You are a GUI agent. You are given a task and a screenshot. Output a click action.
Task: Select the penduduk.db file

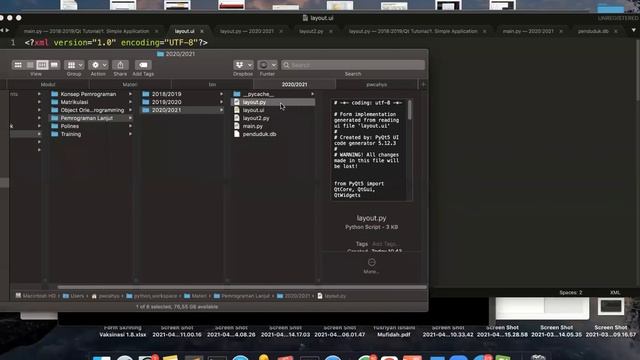coord(259,134)
